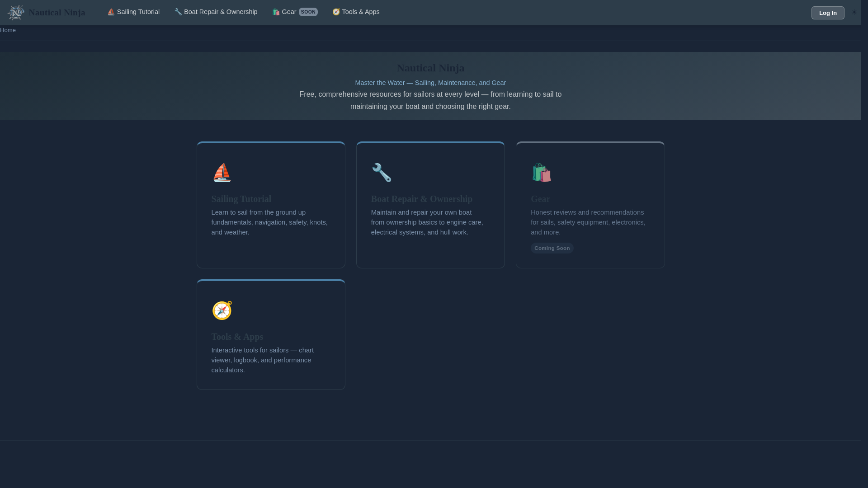The image size is (868, 488).
Task: Click the 'Free, comprehensive resources' paragraph
Action: point(430,100)
